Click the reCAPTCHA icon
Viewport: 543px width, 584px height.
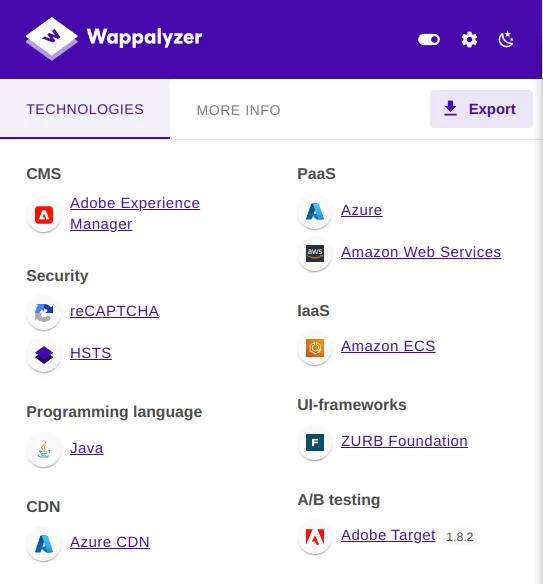[x=44, y=312]
